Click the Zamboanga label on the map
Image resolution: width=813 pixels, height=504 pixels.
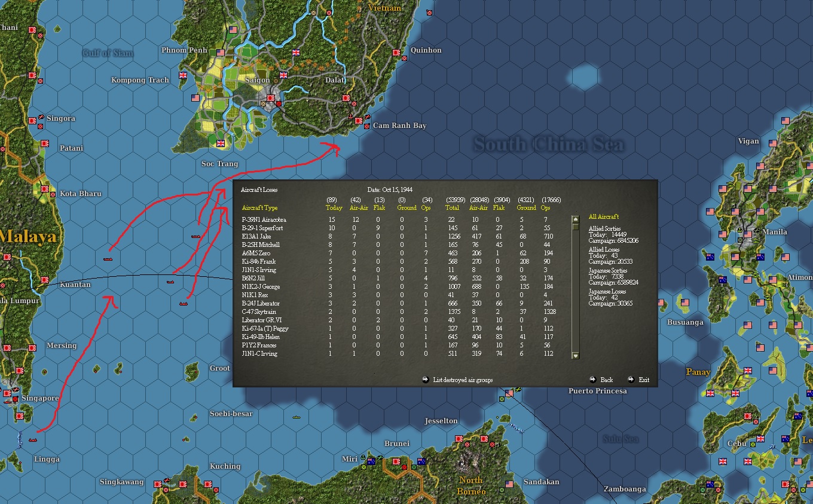(x=625, y=489)
